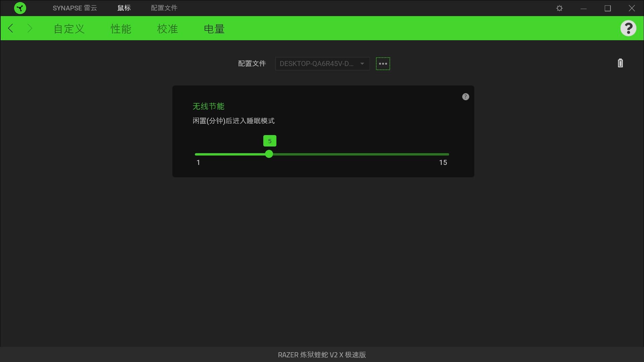Open the large help question mark

click(628, 28)
